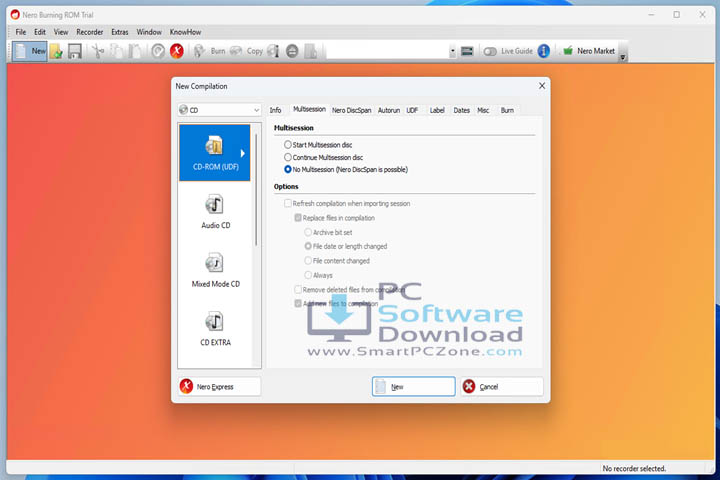Select Archive bit set radio option

(x=308, y=232)
